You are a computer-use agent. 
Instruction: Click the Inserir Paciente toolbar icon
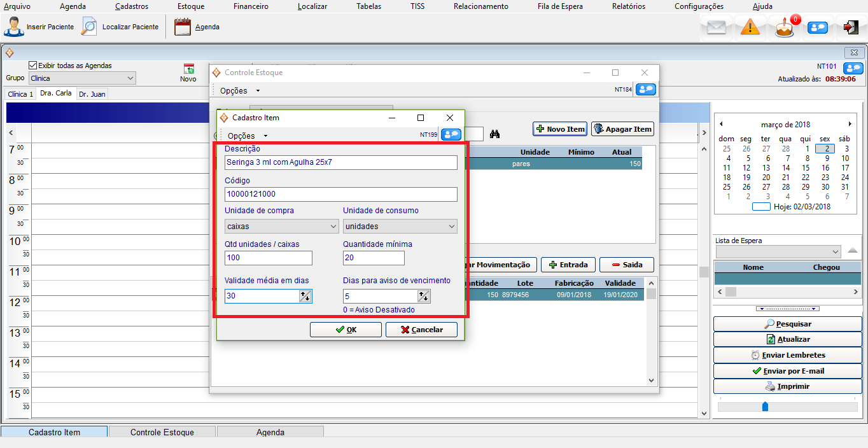pos(14,27)
